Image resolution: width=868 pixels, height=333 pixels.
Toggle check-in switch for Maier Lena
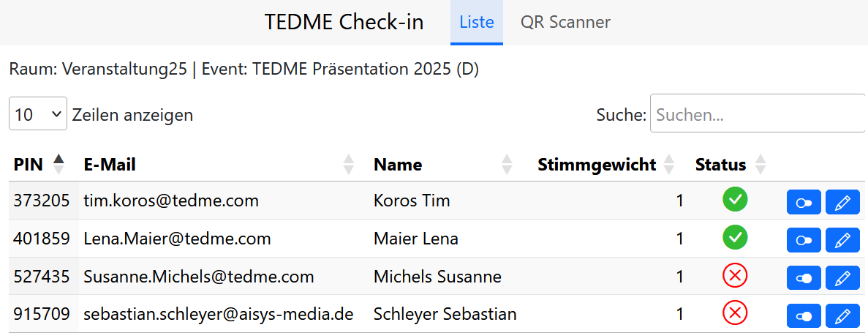point(804,239)
